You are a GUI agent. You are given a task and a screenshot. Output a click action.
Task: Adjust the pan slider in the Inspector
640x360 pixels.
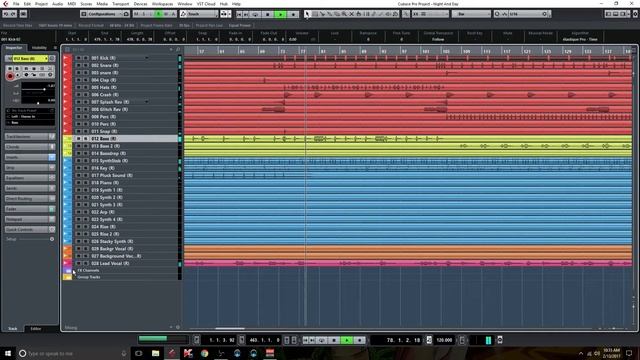tap(38, 102)
